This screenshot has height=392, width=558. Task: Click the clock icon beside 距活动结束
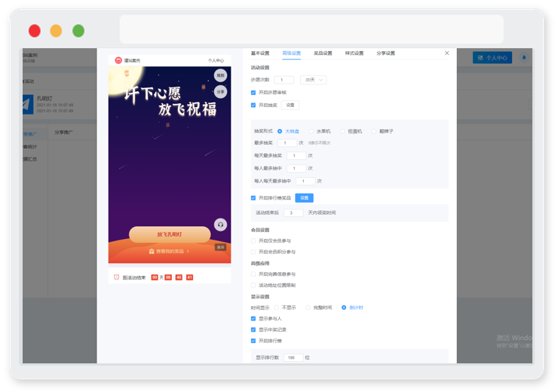(x=116, y=277)
